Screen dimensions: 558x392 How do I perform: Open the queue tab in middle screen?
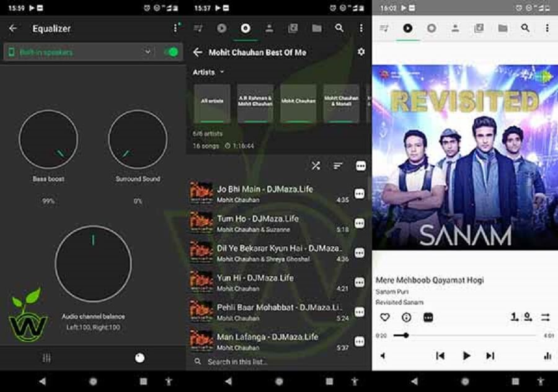(x=198, y=28)
